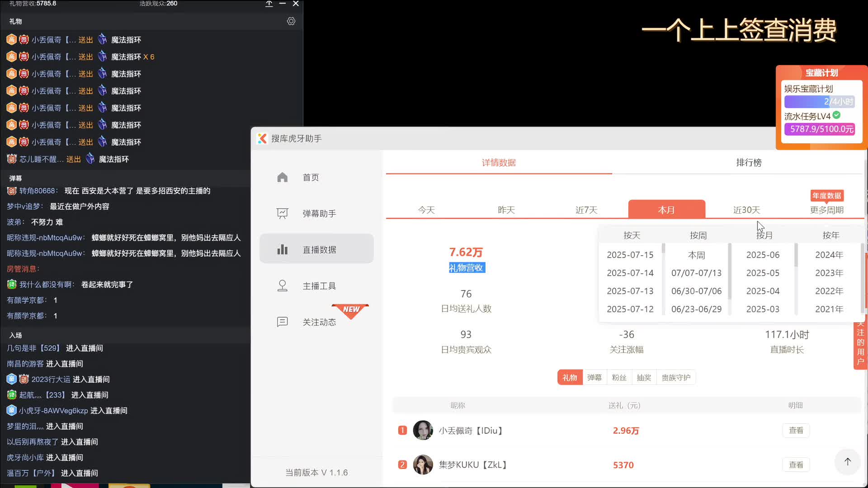Open gift panel settings gear
868x488 pixels.
click(x=291, y=21)
